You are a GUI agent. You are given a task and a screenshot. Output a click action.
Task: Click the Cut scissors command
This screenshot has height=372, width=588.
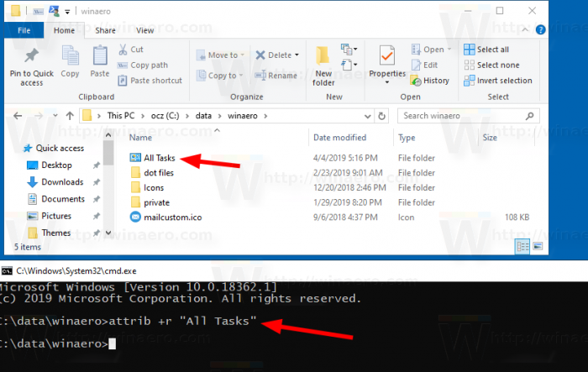[x=131, y=50]
